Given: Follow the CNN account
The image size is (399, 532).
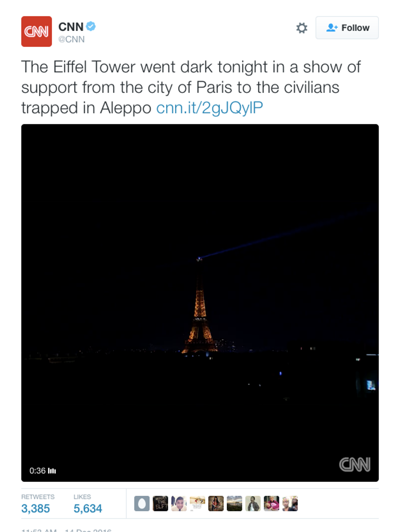Looking at the screenshot, I should tap(347, 28).
